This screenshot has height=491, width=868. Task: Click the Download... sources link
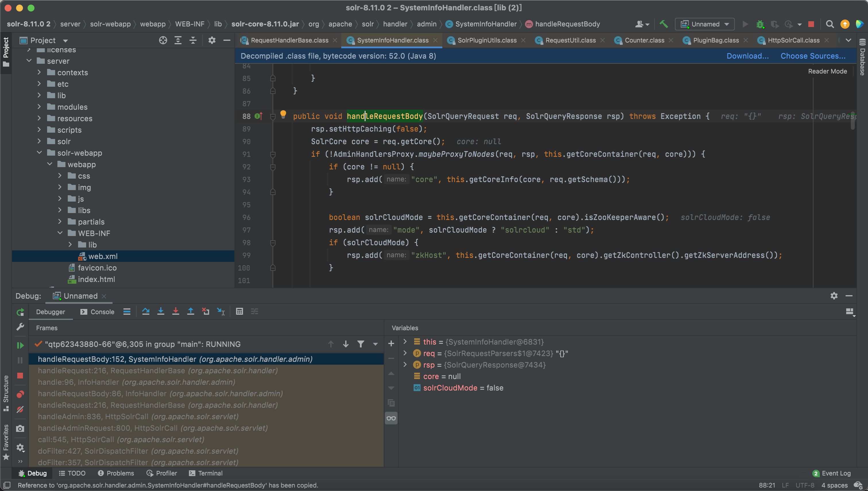click(747, 56)
